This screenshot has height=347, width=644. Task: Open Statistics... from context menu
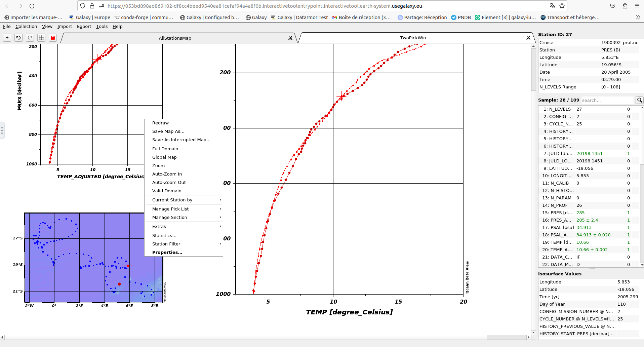(184, 236)
